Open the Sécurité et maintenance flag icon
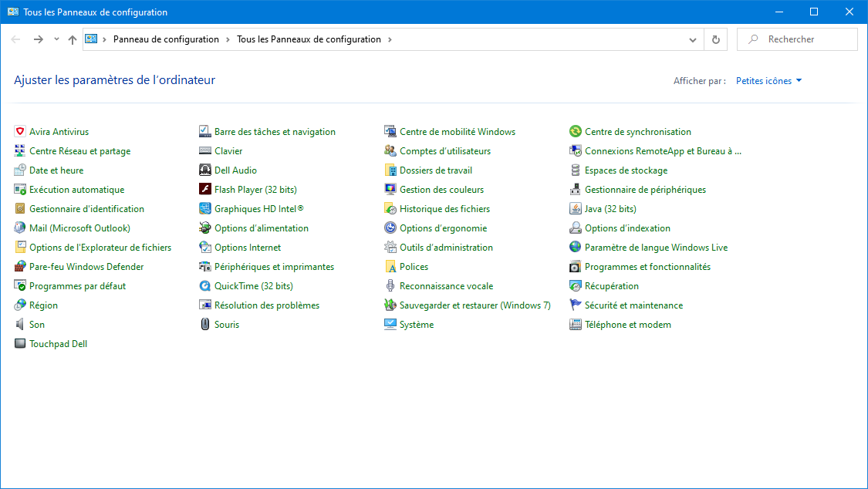The image size is (868, 489). point(575,305)
